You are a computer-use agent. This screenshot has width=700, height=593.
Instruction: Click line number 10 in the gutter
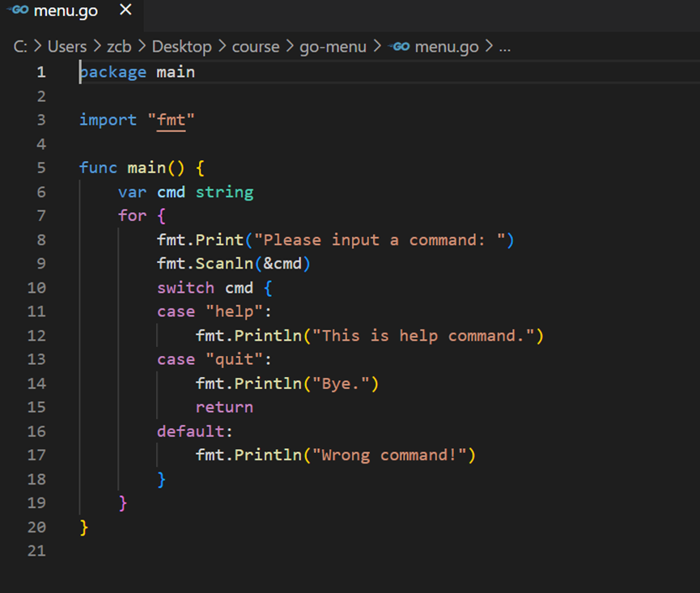click(x=37, y=288)
